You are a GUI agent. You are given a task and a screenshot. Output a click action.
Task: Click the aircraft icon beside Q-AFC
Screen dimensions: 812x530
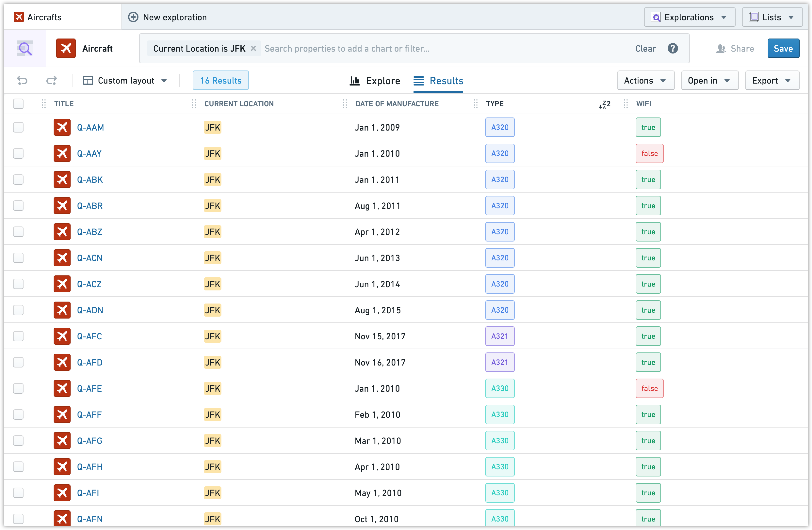pyautogui.click(x=62, y=336)
